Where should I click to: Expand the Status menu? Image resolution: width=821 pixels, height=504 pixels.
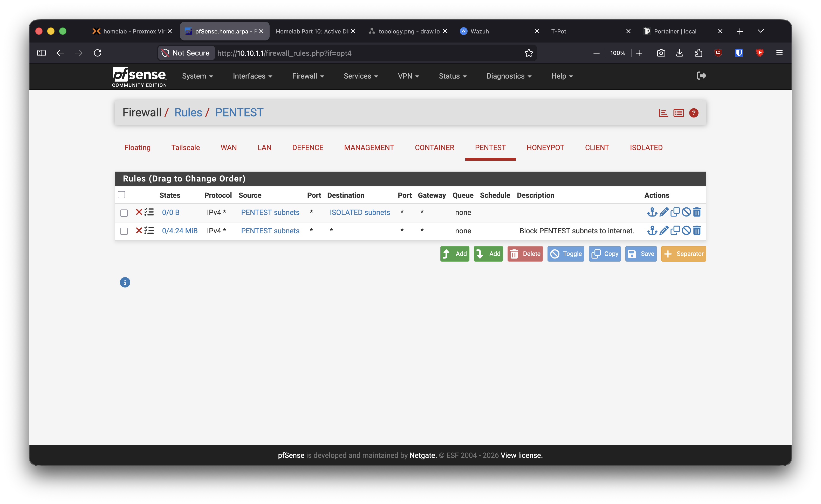tap(452, 76)
